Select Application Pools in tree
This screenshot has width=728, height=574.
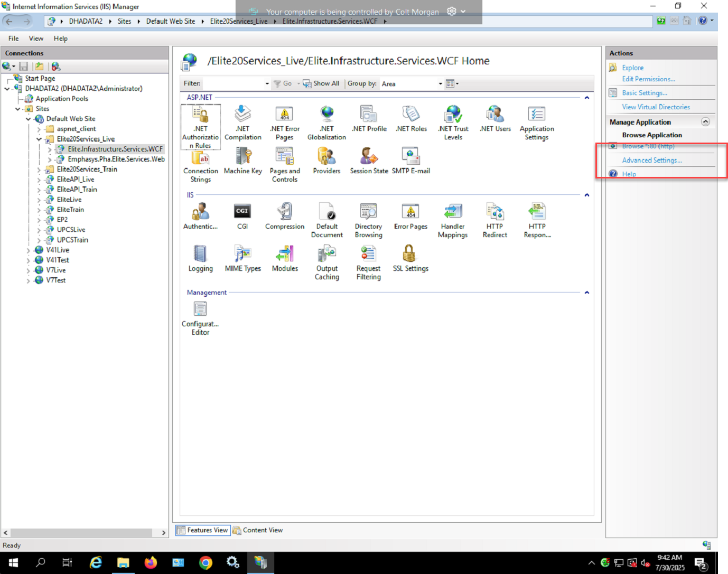tap(62, 99)
